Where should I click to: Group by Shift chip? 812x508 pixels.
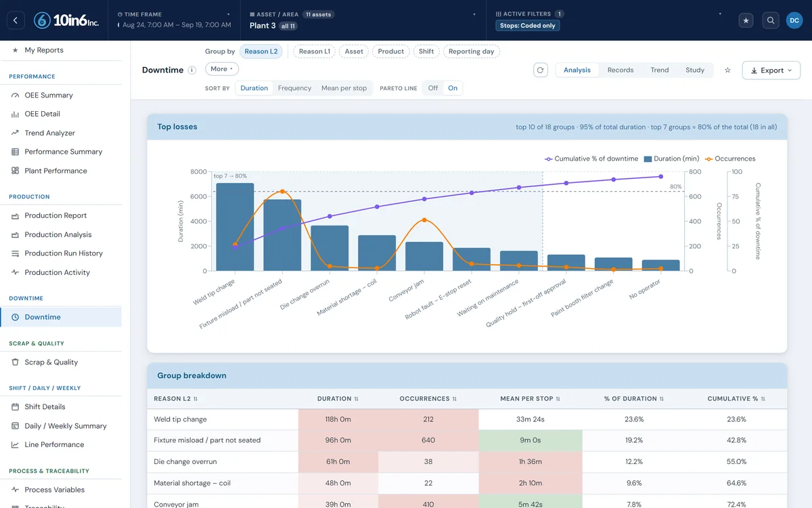point(426,51)
